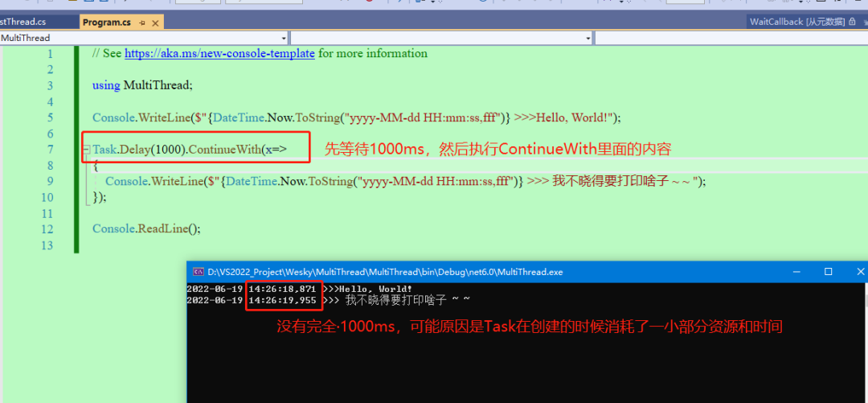
Task: Click the opening brace on line 8
Action: tap(96, 166)
